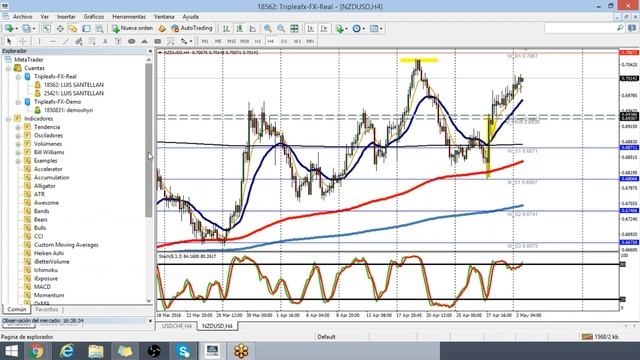Switch to the USDCHF,H4 chart tab
640x360 pixels.
click(177, 326)
